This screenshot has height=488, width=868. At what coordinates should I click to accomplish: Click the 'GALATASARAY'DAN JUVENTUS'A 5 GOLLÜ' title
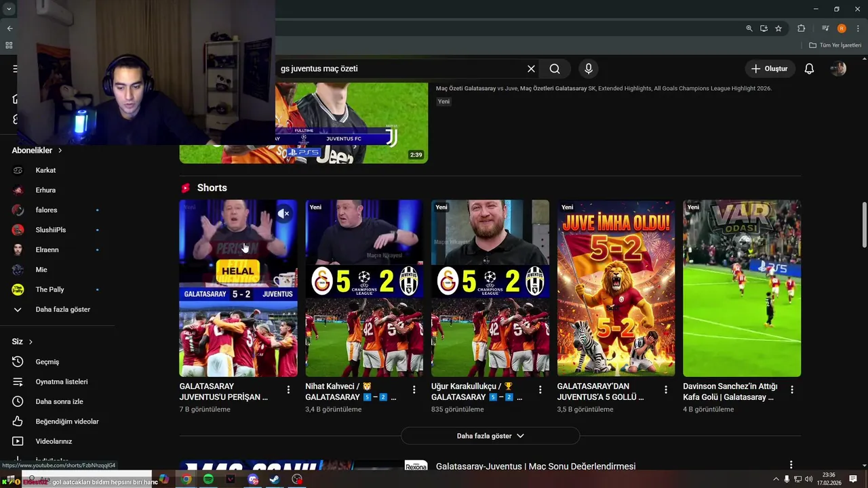(600, 392)
